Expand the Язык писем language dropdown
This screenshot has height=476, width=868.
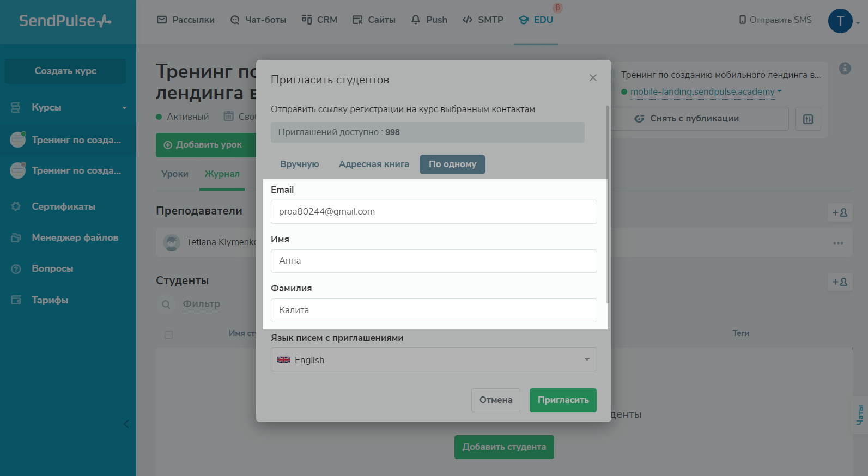(x=433, y=360)
